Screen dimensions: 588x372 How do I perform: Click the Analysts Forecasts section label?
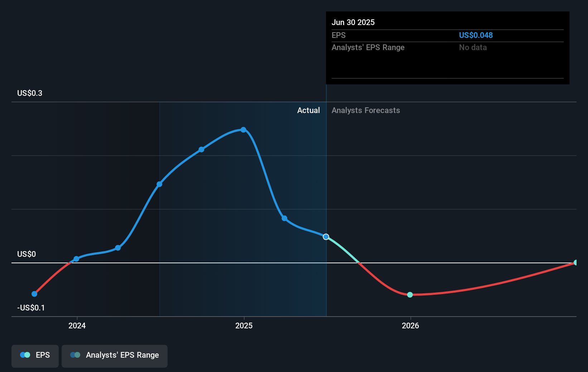(366, 111)
